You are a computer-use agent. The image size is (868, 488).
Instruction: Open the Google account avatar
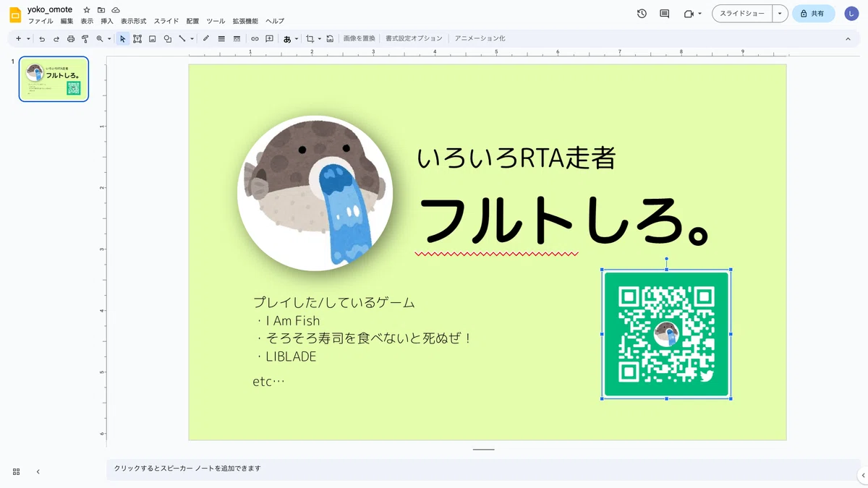click(851, 14)
